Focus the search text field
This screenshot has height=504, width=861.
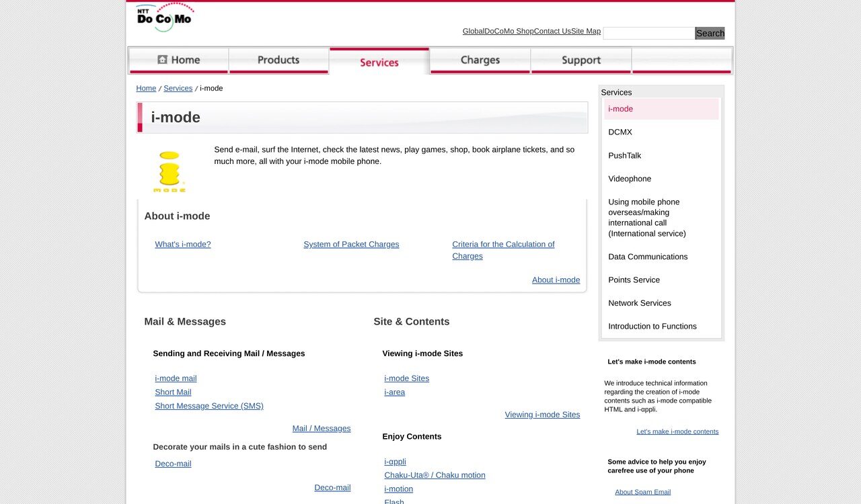649,33
